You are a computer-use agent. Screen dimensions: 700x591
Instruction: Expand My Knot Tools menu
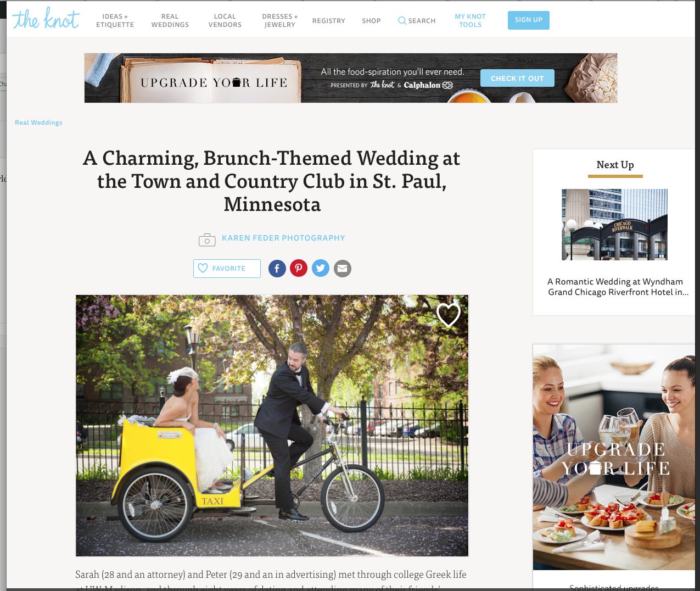tap(471, 21)
